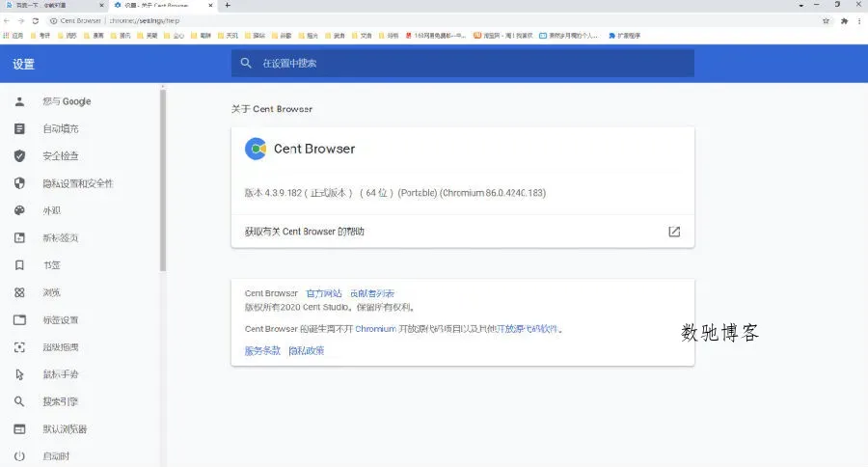Open the 书签 bookmark settings section

tap(51, 265)
